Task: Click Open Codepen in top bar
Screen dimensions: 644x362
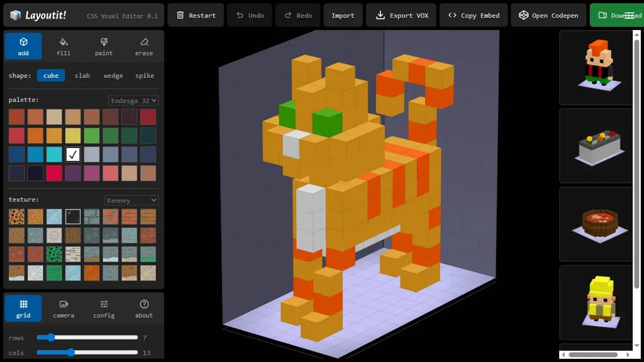Action: (548, 15)
